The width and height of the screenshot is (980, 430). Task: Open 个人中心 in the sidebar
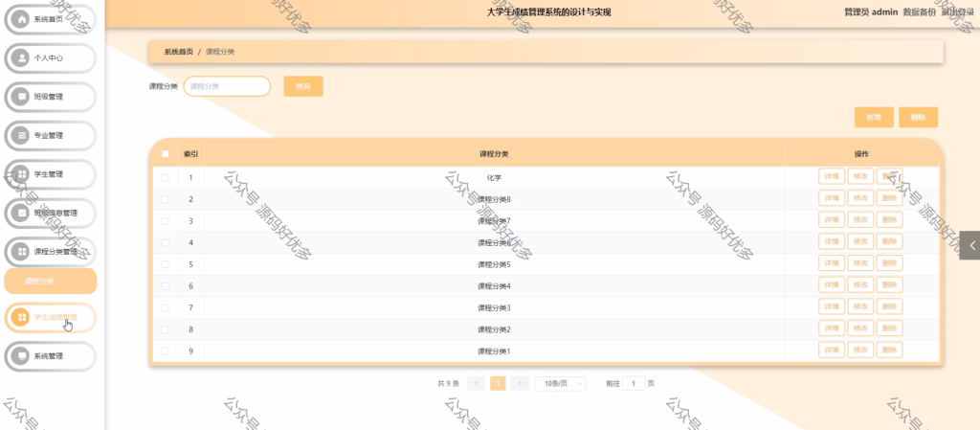(x=51, y=58)
